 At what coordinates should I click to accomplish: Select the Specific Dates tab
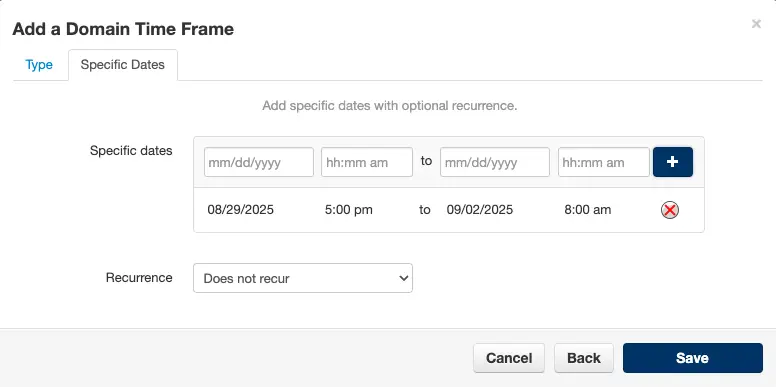coord(123,65)
